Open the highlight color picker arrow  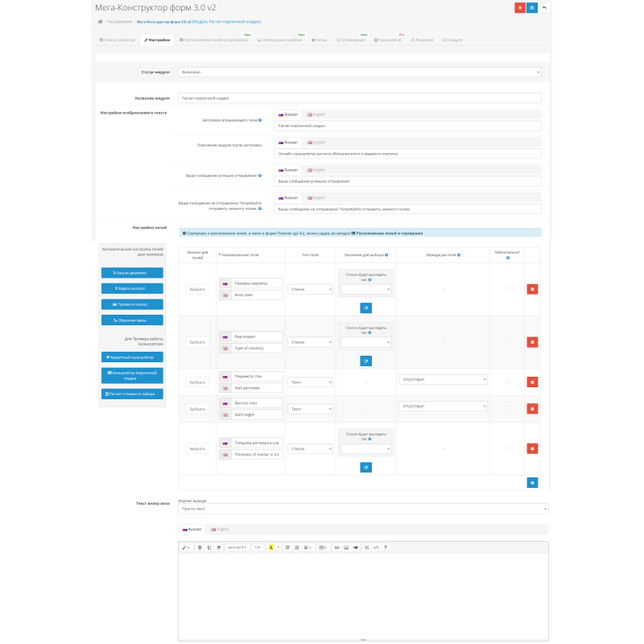point(278,547)
